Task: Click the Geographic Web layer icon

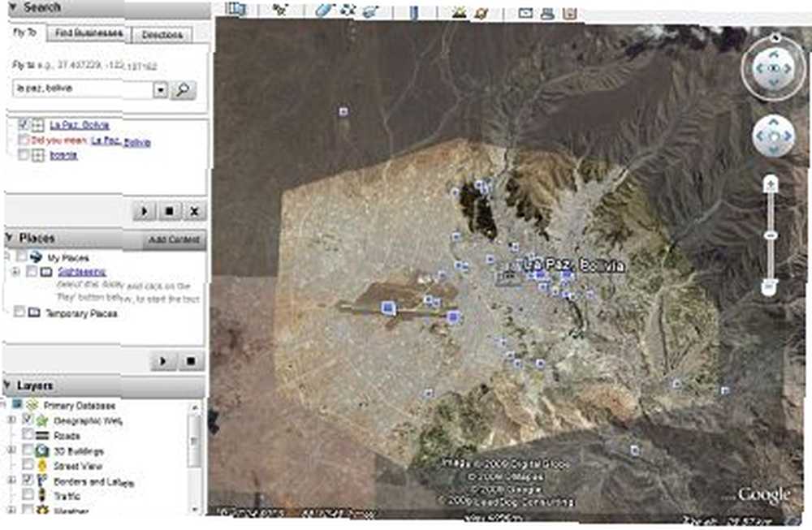Action: point(42,420)
